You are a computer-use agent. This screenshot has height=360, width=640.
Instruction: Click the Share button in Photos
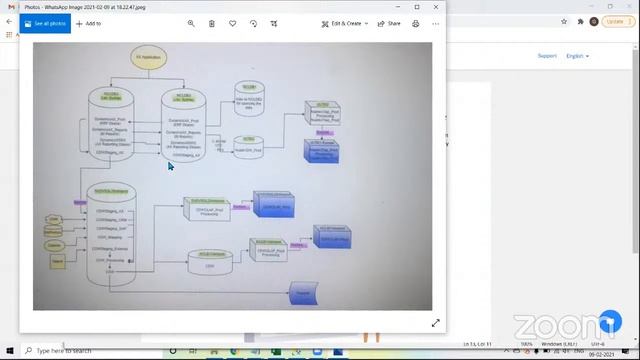pyautogui.click(x=389, y=24)
